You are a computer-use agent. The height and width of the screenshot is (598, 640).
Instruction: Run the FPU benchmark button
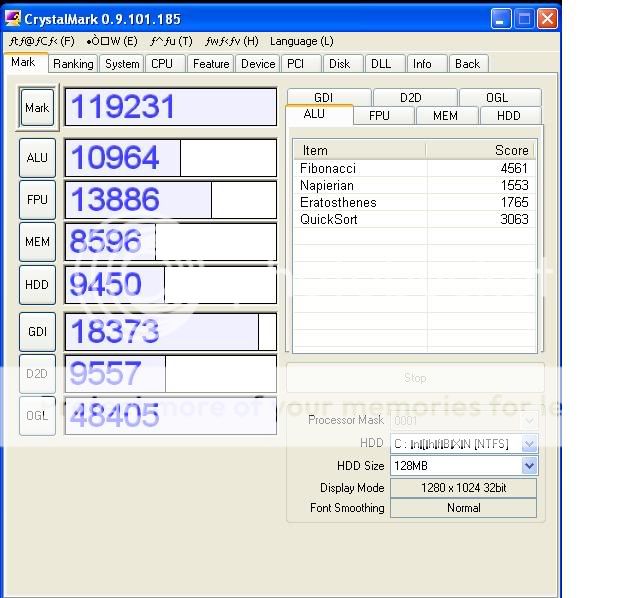click(37, 199)
